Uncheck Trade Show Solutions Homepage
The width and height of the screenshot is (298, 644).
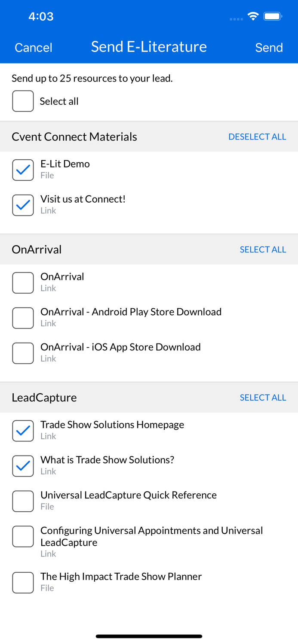[x=23, y=431]
